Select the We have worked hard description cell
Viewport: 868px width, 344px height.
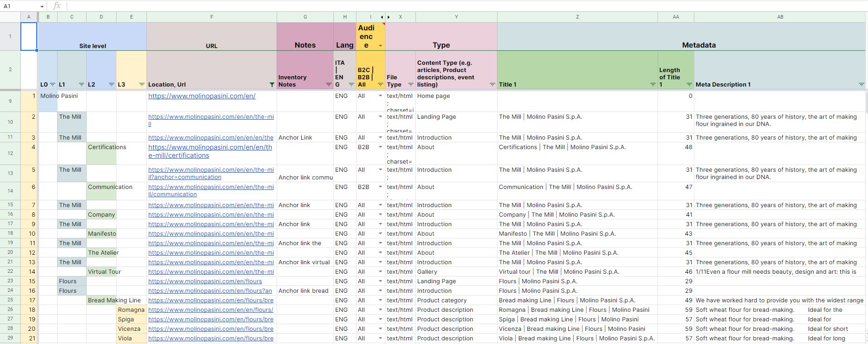coord(780,300)
